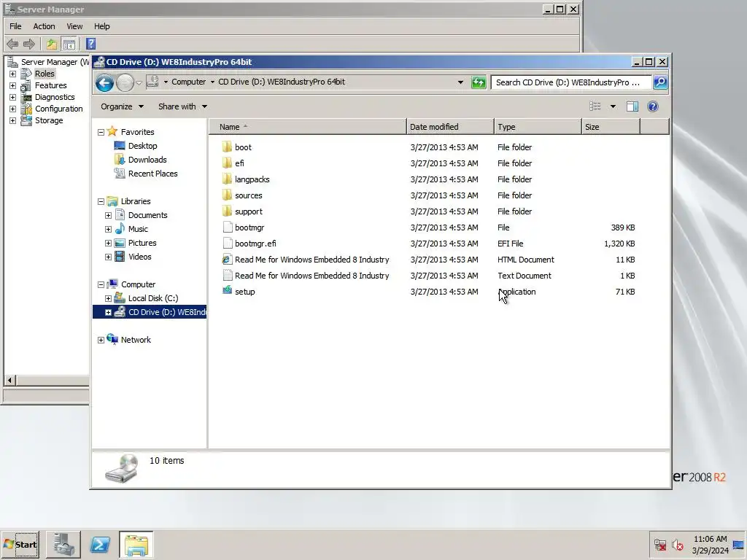This screenshot has width=747, height=560.
Task: Click Server Manager toolbar forward arrow
Action: pyautogui.click(x=29, y=44)
